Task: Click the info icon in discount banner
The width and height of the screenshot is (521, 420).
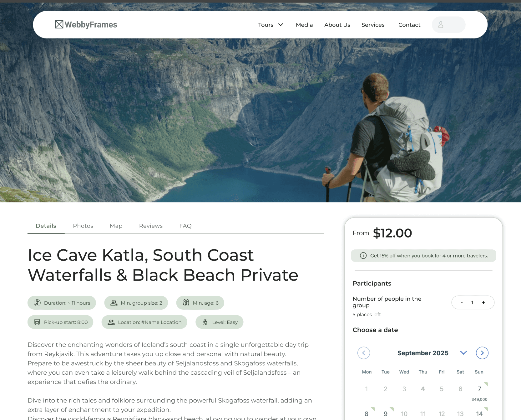Action: coord(363,256)
